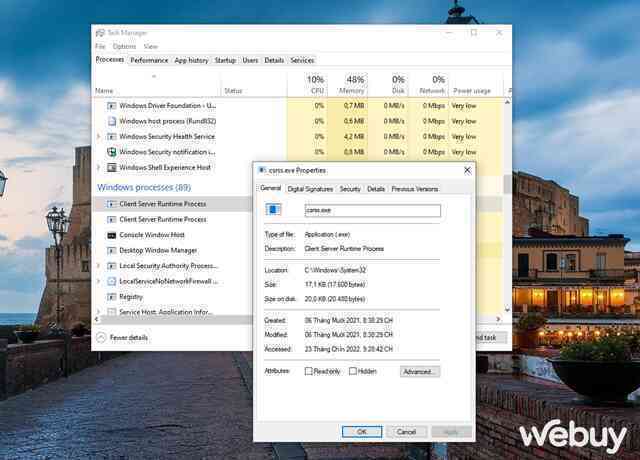Click the Fewer details arrow icon
This screenshot has height=460, width=640.
coord(101,338)
